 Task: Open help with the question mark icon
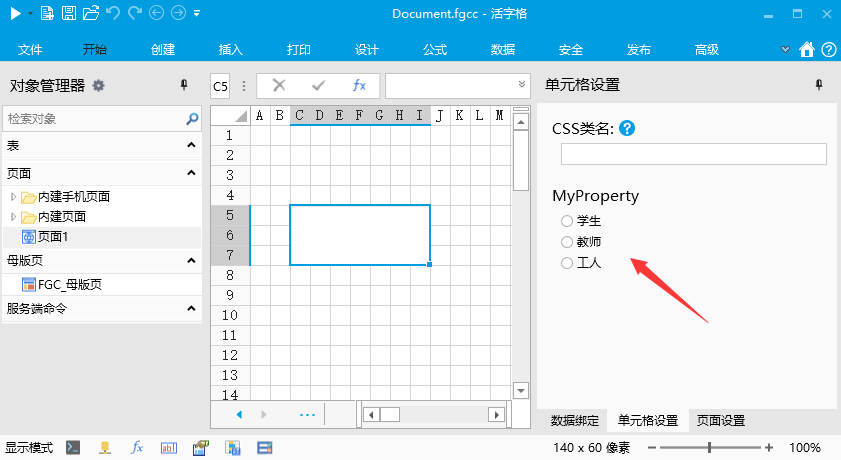tap(829, 50)
